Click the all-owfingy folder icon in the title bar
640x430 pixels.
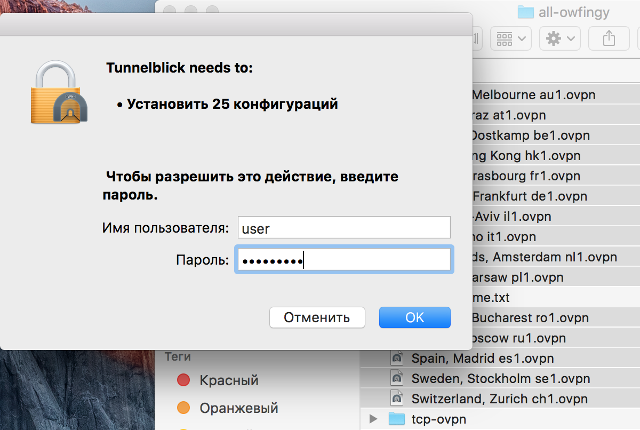click(526, 12)
